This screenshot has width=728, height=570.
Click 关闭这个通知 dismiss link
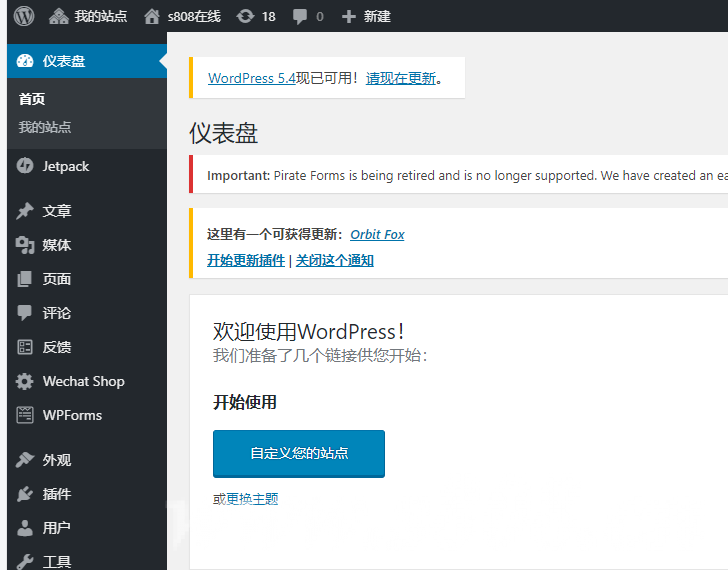(334, 260)
